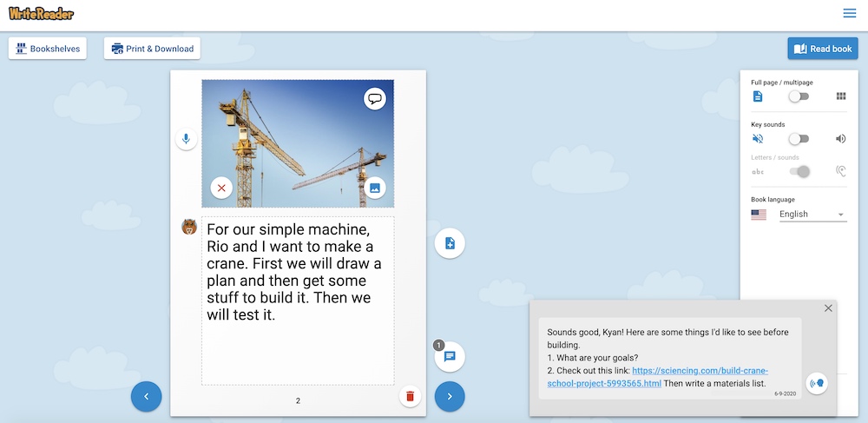Viewport: 868px width, 423px height.
Task: Click the comment date 6-9-2020
Action: point(785,393)
